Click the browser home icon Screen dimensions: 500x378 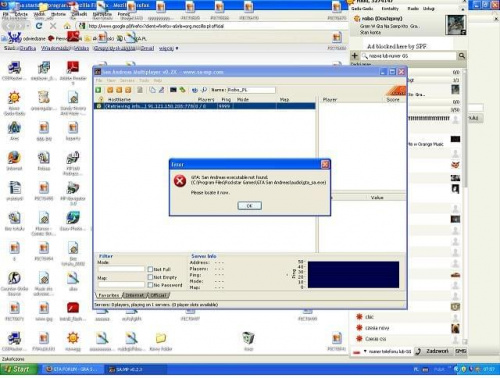coord(67,26)
